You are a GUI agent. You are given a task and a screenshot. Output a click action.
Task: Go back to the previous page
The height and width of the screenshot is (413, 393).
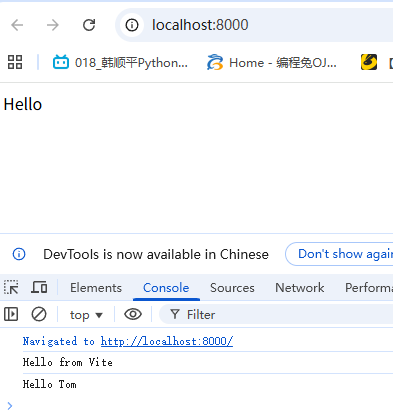pos(17,25)
